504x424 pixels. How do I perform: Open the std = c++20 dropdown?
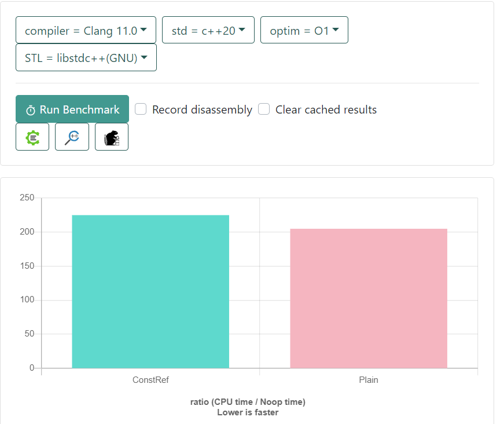point(208,30)
